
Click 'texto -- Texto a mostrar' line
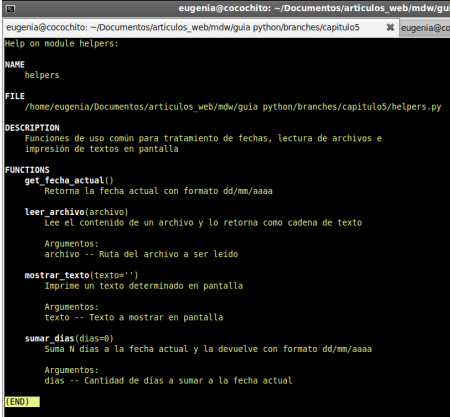[134, 318]
